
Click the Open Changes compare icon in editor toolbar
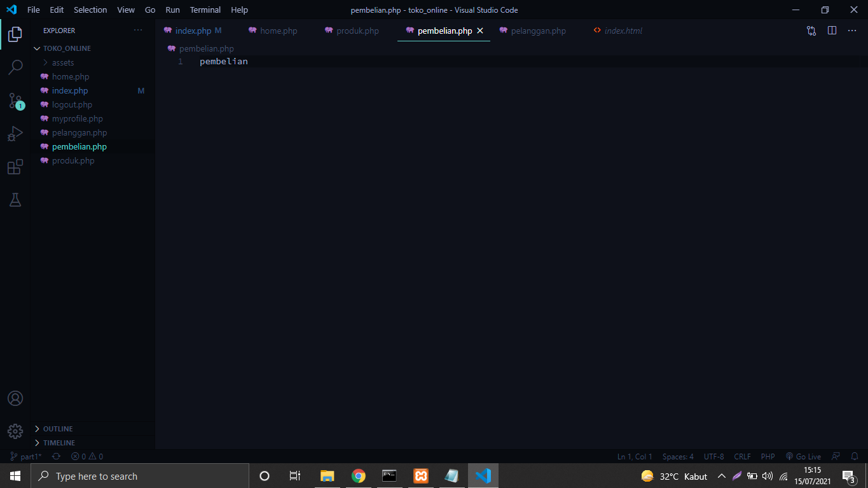pos(811,31)
